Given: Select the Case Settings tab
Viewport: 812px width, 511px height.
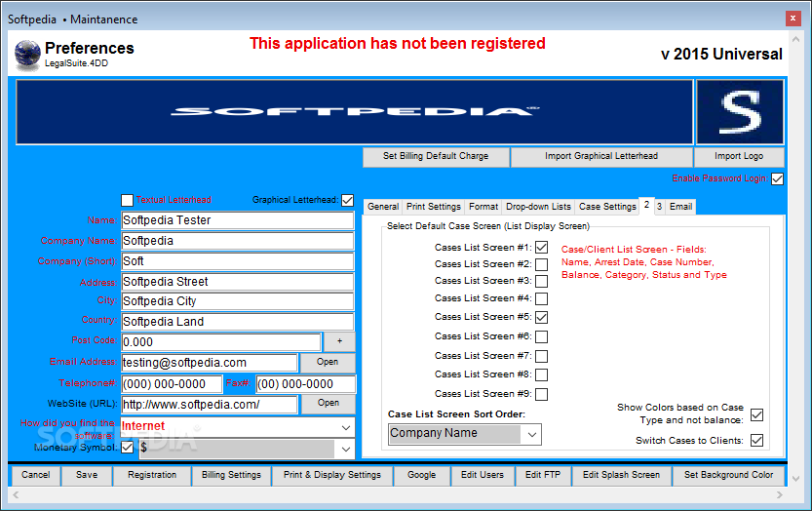Looking at the screenshot, I should [607, 207].
